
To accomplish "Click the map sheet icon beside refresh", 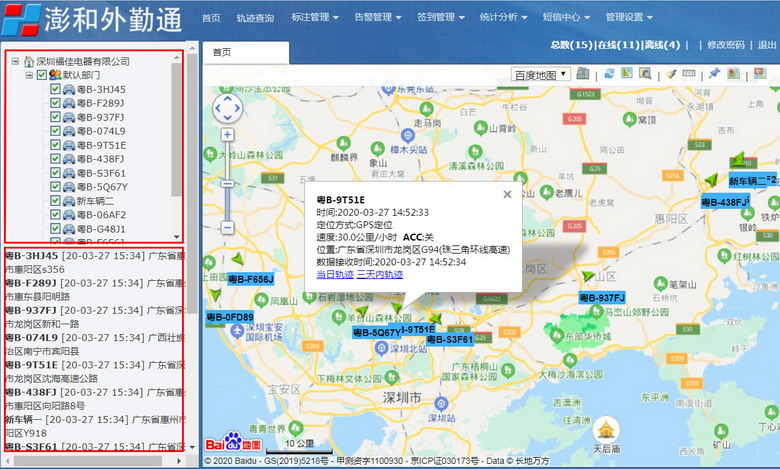I will (627, 74).
